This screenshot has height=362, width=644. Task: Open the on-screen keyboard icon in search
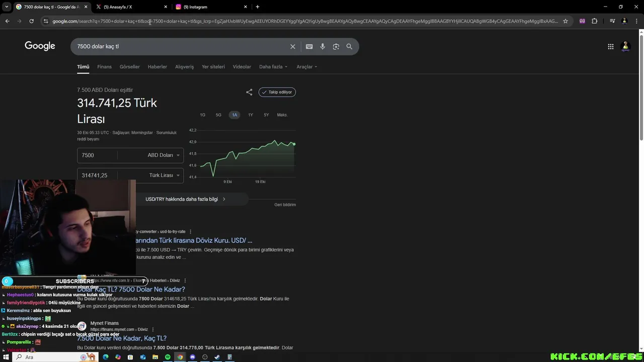coord(309,46)
